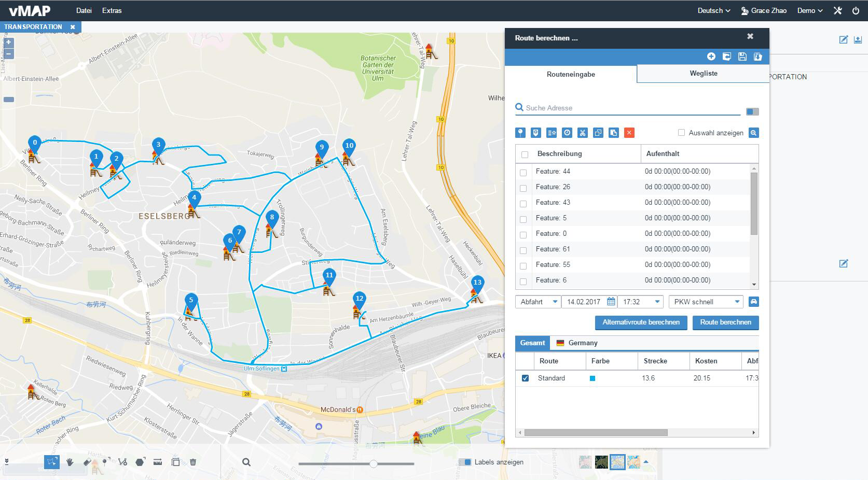Image resolution: width=868 pixels, height=480 pixels.
Task: Select the Gesamt tab
Action: [x=532, y=343]
